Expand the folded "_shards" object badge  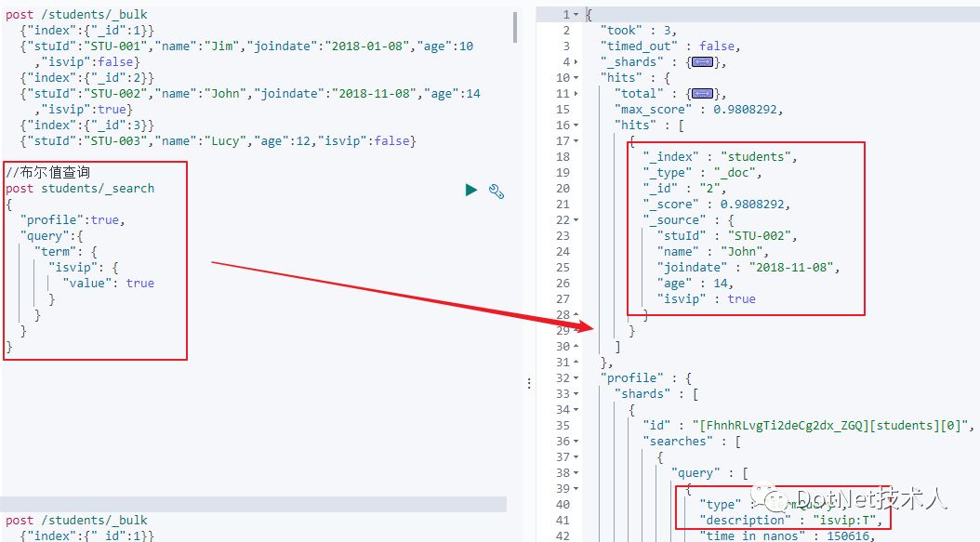[x=701, y=62]
